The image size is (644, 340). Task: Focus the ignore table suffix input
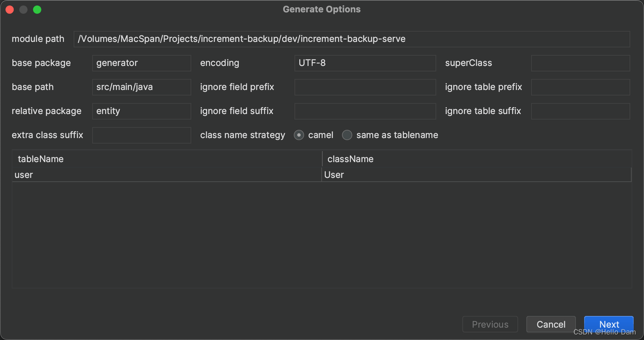coord(581,111)
